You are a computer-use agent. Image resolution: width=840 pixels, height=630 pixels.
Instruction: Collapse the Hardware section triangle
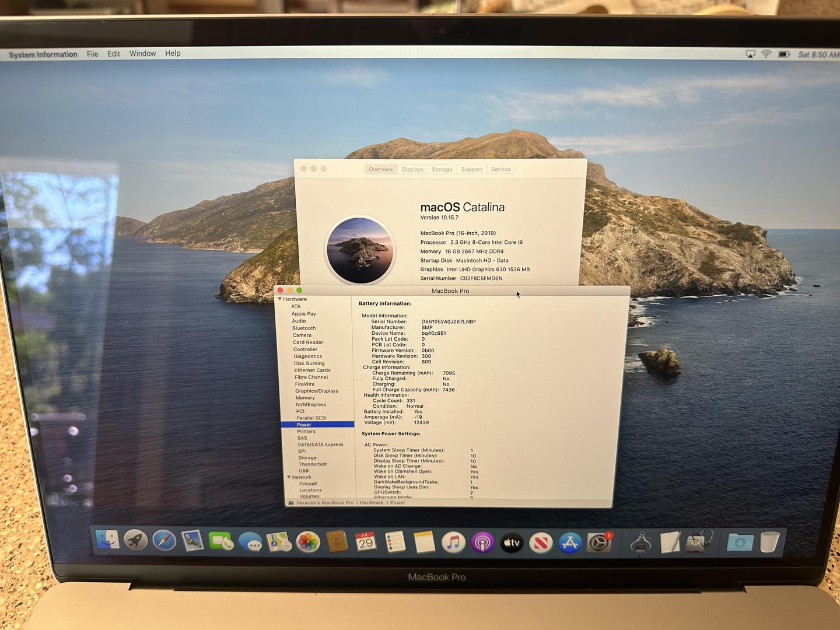click(280, 299)
